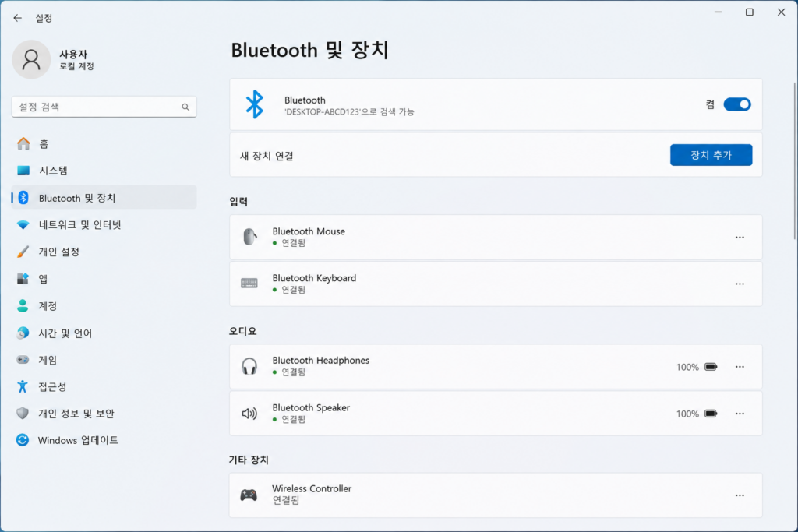The width and height of the screenshot is (798, 532).
Task: Open 접근성 settings in the sidebar
Action: [x=104, y=386]
